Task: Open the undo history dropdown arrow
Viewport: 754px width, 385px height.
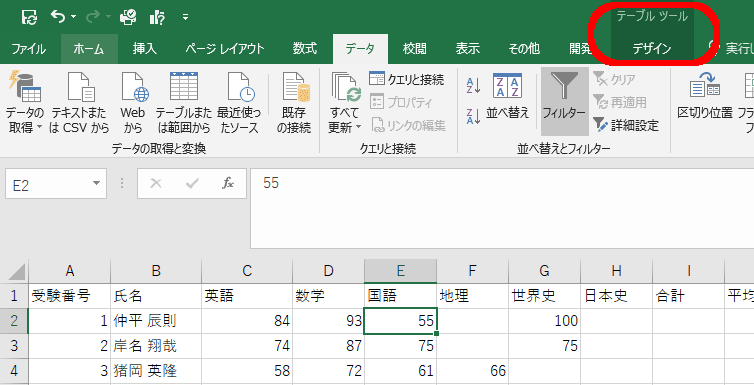Action: click(x=74, y=17)
